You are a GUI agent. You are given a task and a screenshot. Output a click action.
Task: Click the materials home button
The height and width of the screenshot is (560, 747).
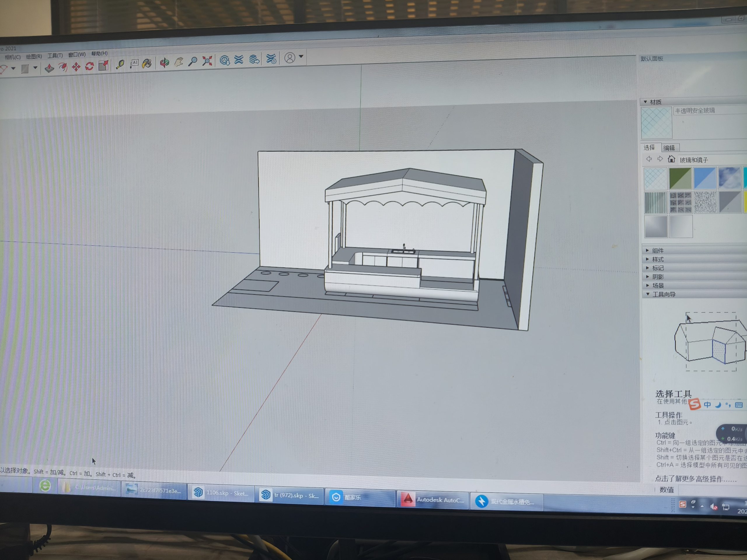tap(671, 159)
